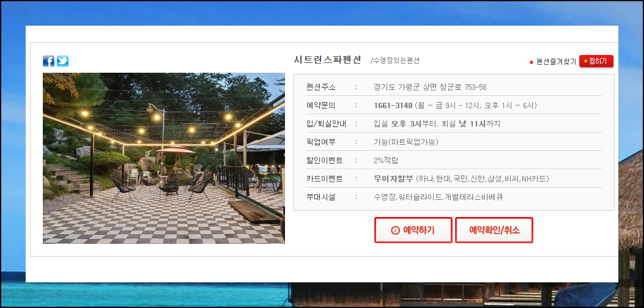
Task: Click the 예약하기 reservation button
Action: (x=413, y=230)
